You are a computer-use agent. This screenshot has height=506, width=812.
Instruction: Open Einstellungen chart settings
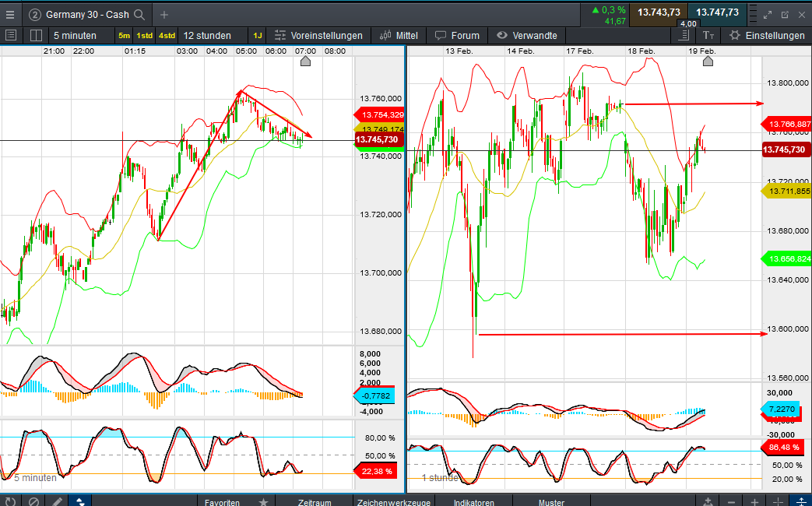coord(767,35)
